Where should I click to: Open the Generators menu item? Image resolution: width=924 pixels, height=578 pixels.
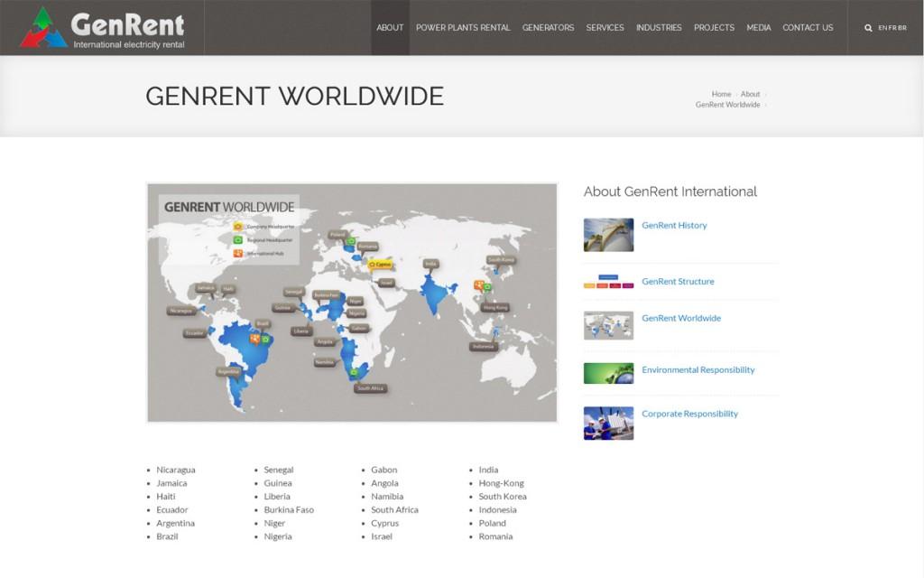548,28
